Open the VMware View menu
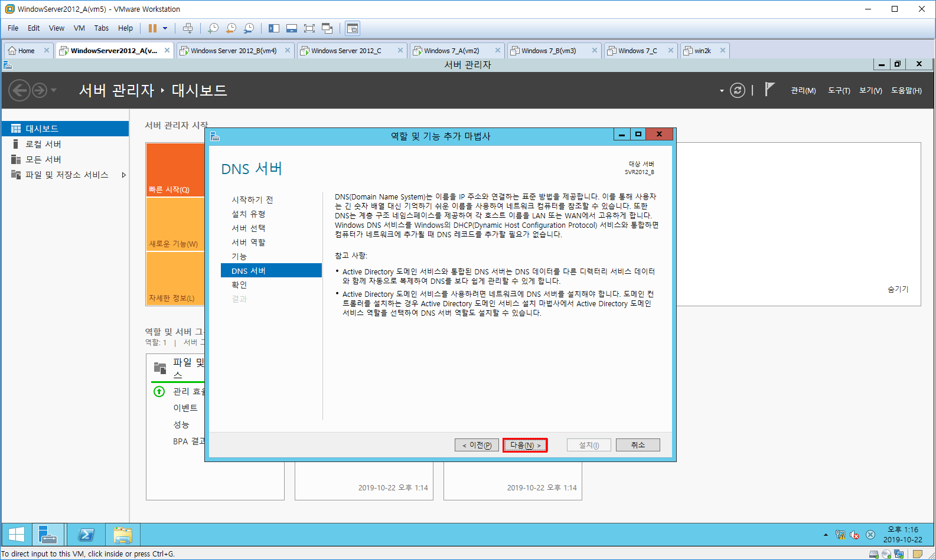This screenshot has width=936, height=560. [57, 28]
